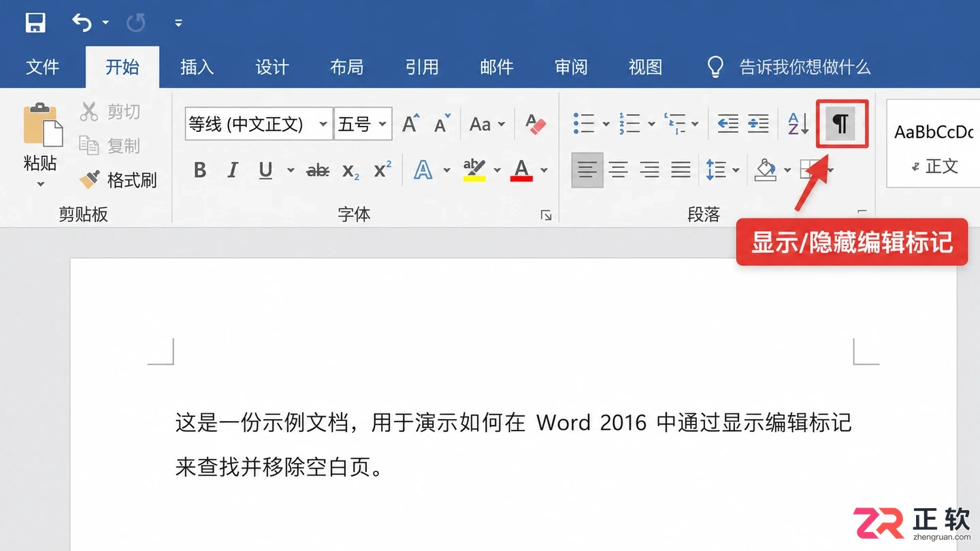Open the font name combo box 等线

(259, 124)
